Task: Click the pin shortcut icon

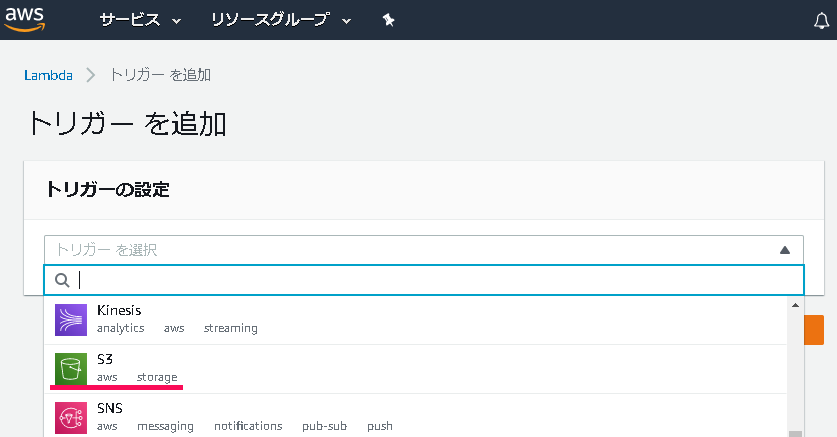Action: click(388, 20)
